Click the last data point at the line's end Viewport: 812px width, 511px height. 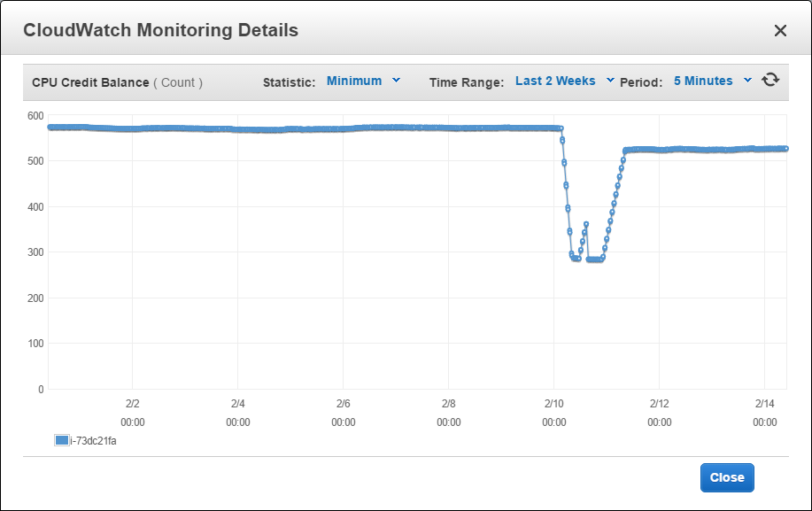786,149
